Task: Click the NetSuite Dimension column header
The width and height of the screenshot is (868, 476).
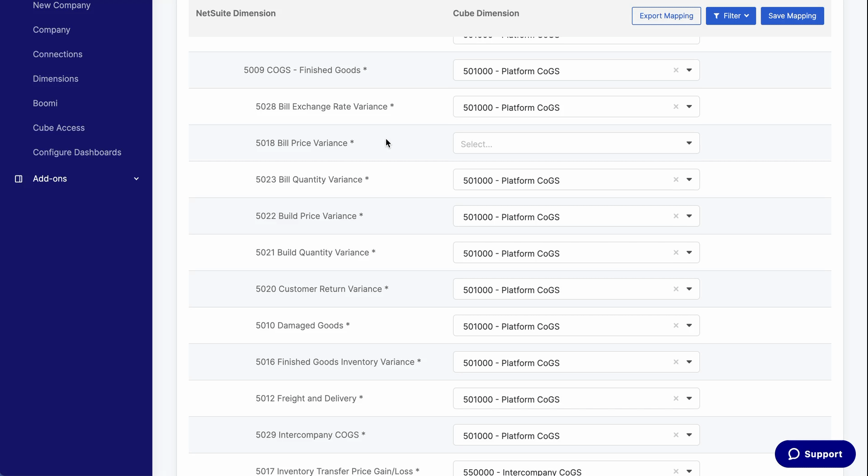Action: tap(236, 14)
